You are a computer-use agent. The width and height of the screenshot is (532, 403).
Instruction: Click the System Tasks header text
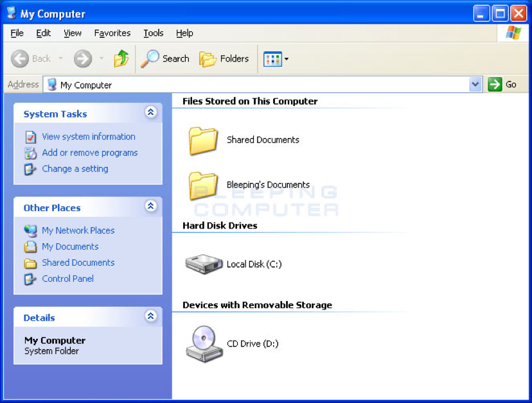55,114
